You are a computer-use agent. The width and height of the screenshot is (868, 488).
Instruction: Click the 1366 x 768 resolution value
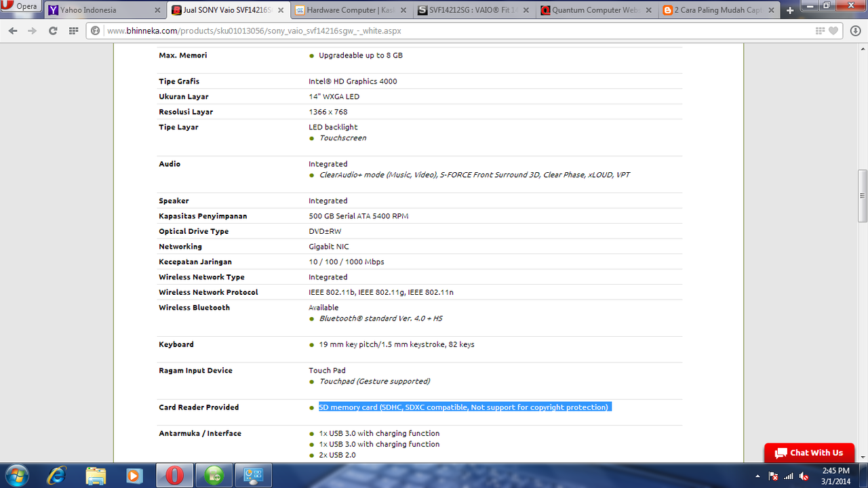328,112
